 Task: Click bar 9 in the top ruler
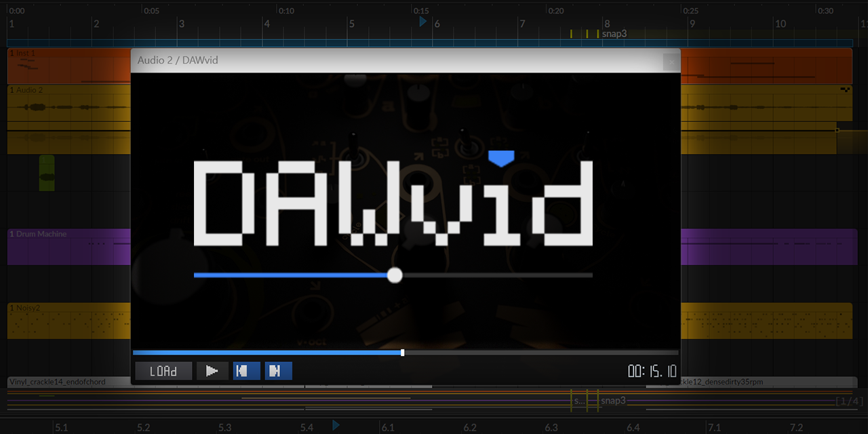tap(692, 24)
